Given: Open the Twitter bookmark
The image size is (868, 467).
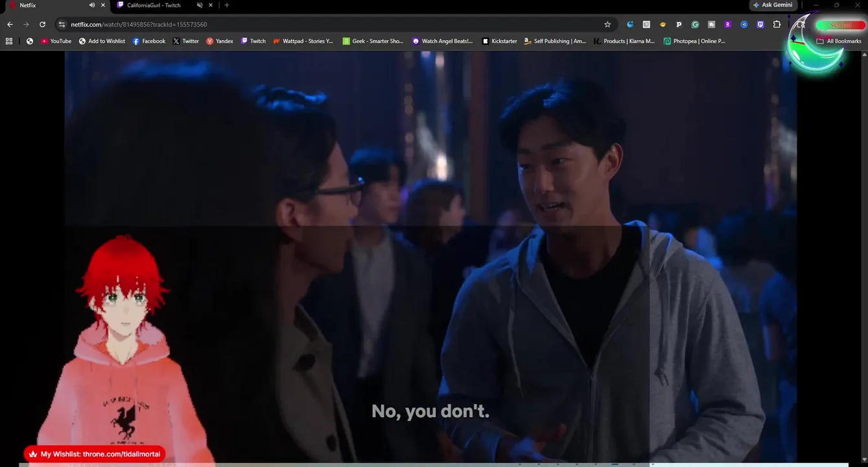Looking at the screenshot, I should tap(186, 41).
